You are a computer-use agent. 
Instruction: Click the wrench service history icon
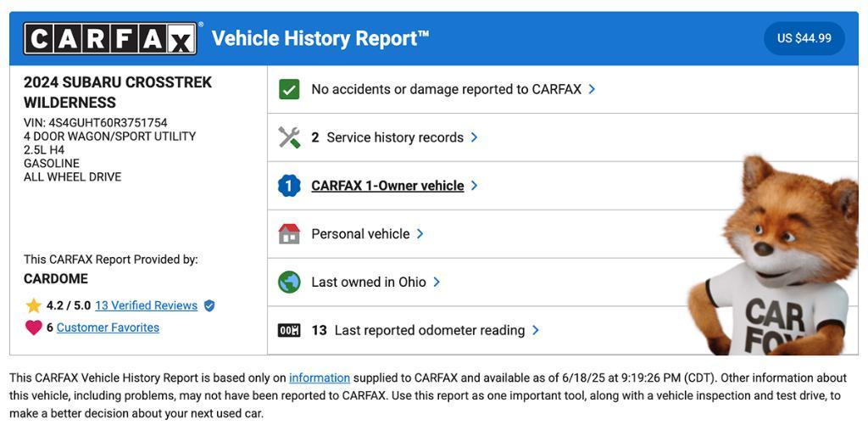[x=289, y=137]
